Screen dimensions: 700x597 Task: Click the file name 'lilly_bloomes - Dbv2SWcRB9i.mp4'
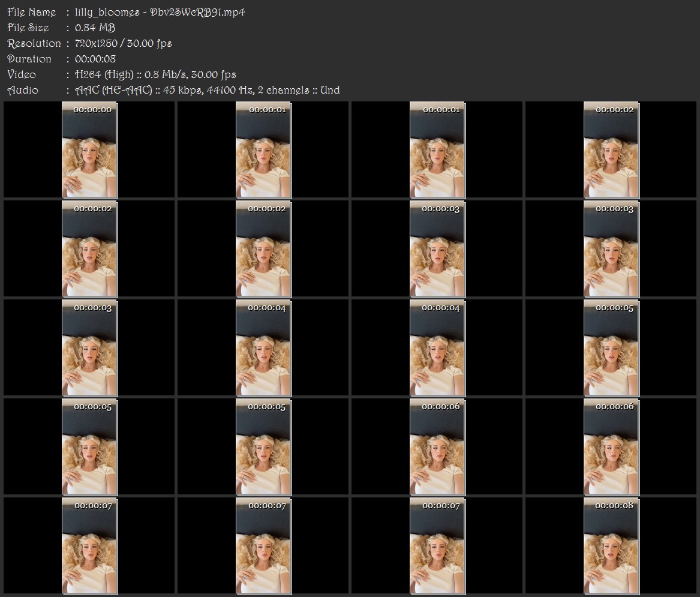point(160,12)
